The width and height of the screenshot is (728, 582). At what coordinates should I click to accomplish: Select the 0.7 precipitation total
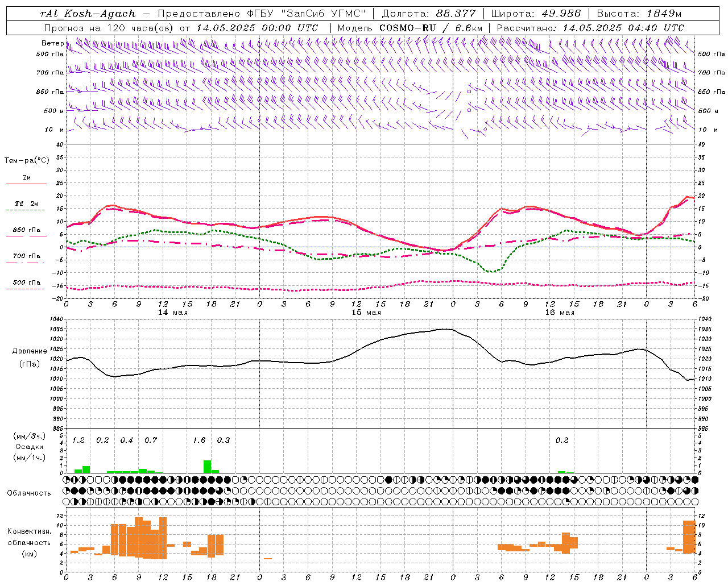151,440
